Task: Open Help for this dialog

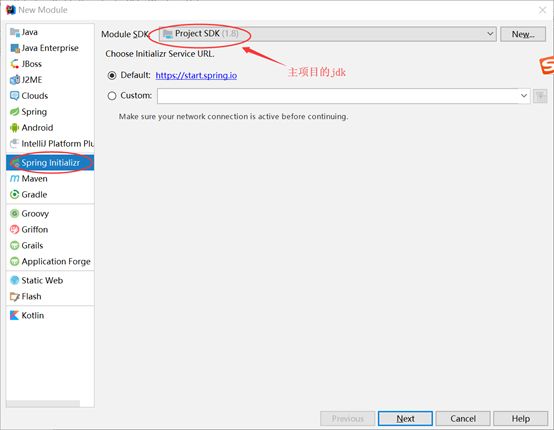Action: 520,419
